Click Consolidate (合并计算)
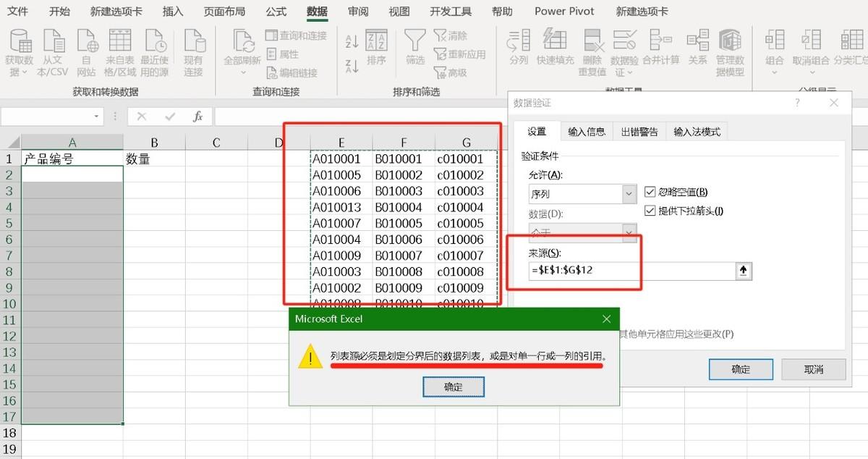Image resolution: width=868 pixels, height=459 pixels. click(660, 48)
